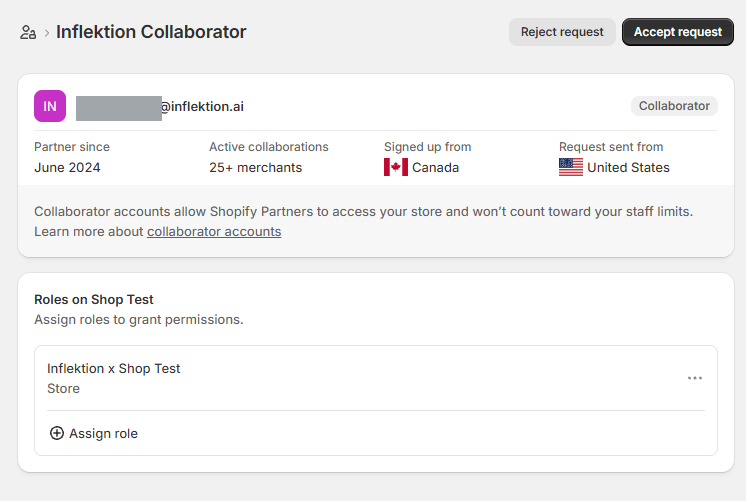Click the Collaborator badge
Screen dimensions: 746x501
(674, 106)
